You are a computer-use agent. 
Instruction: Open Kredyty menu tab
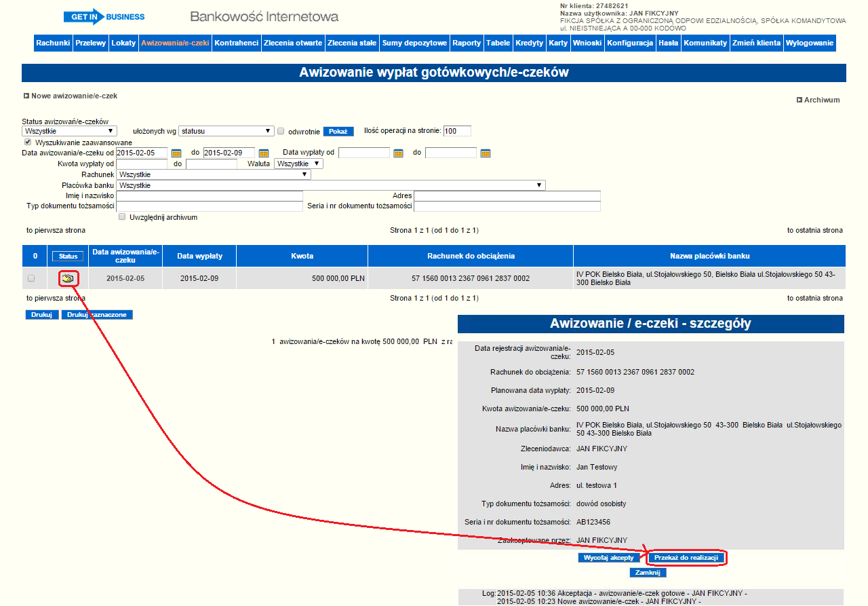[x=530, y=43]
